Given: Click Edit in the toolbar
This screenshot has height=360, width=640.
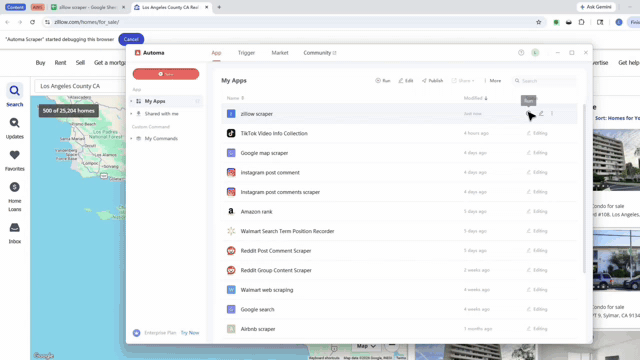Looking at the screenshot, I should click(405, 81).
